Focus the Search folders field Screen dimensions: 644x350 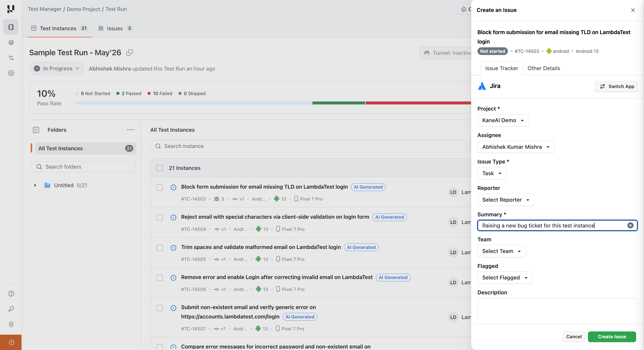(83, 167)
